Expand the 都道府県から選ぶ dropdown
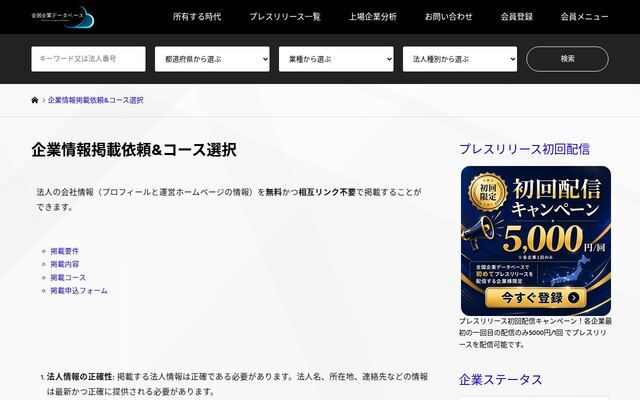 point(212,59)
